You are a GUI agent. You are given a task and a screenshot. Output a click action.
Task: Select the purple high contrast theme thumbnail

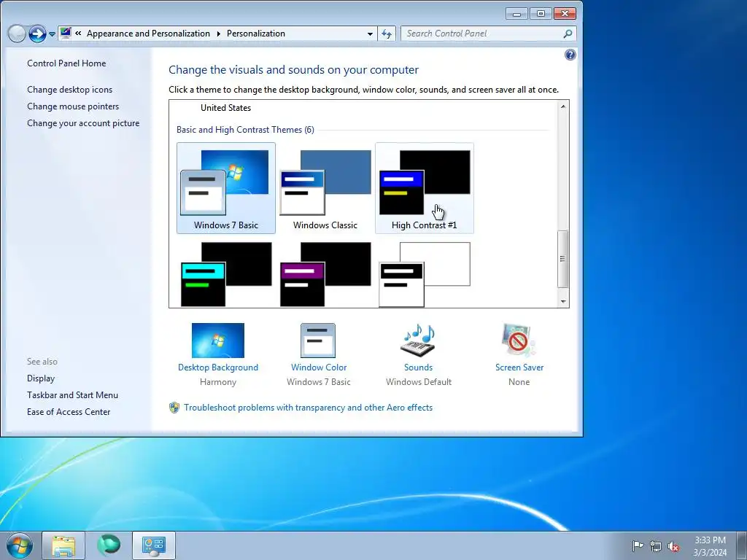click(x=325, y=274)
